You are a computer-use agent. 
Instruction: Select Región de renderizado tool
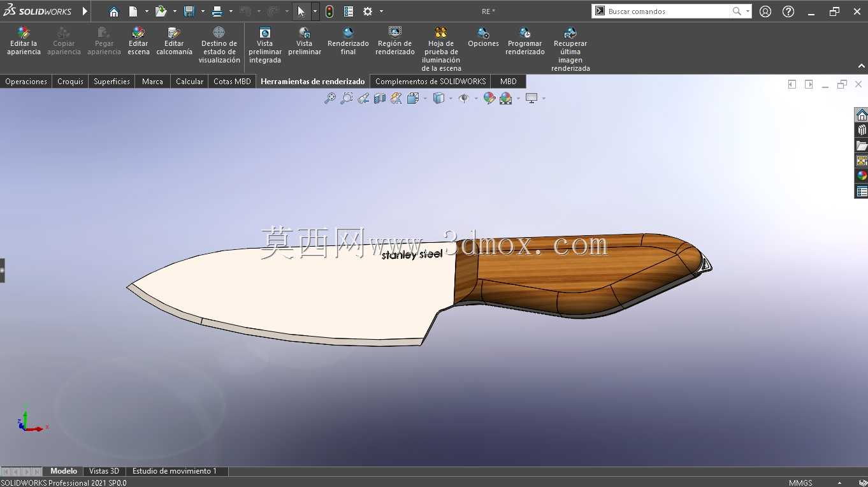[395, 41]
